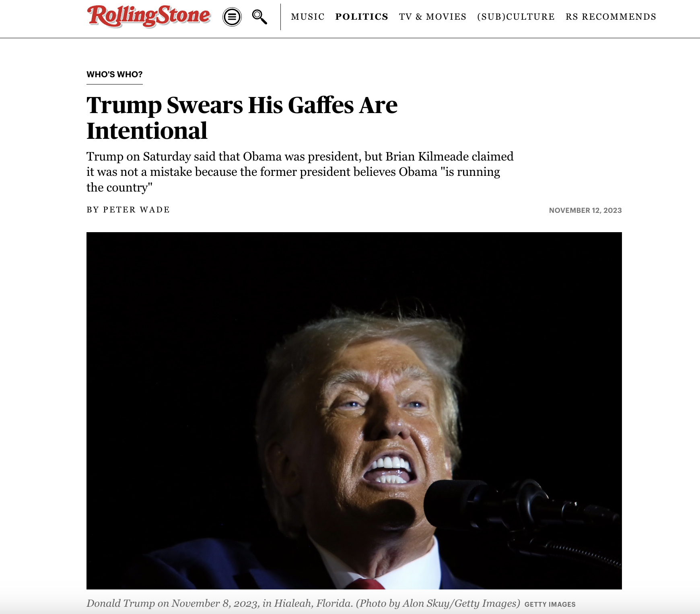Click the headline Trump Swears His Gaffes Are Intentional
Viewport: 700px width, 614px height.
click(x=242, y=118)
